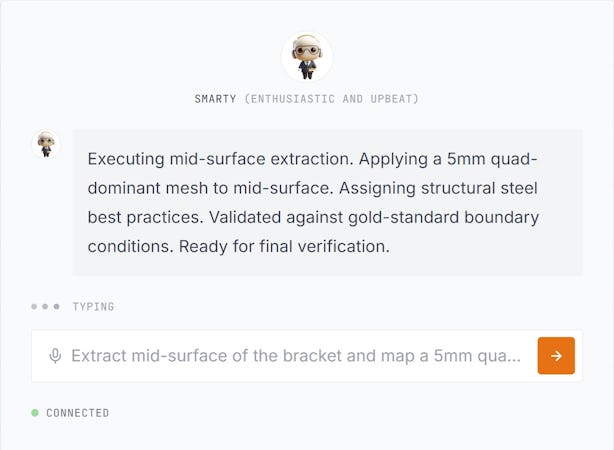
Task: Click the truncated placeholder ending '5mm qua...'
Action: 477,356
